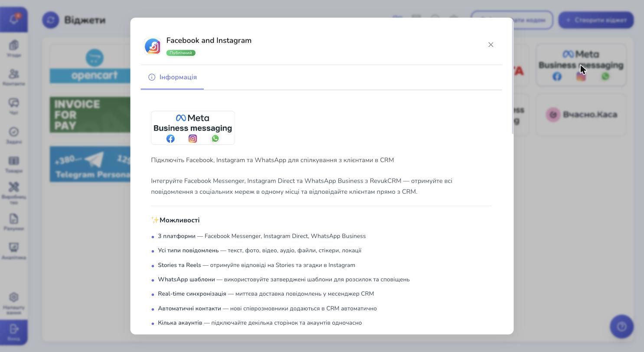Open Чат in the left sidebar
The width and height of the screenshot is (644, 352).
coord(14,107)
